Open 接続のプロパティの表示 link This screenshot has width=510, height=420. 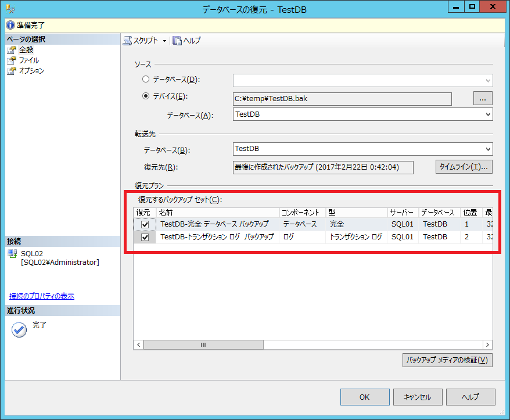42,296
